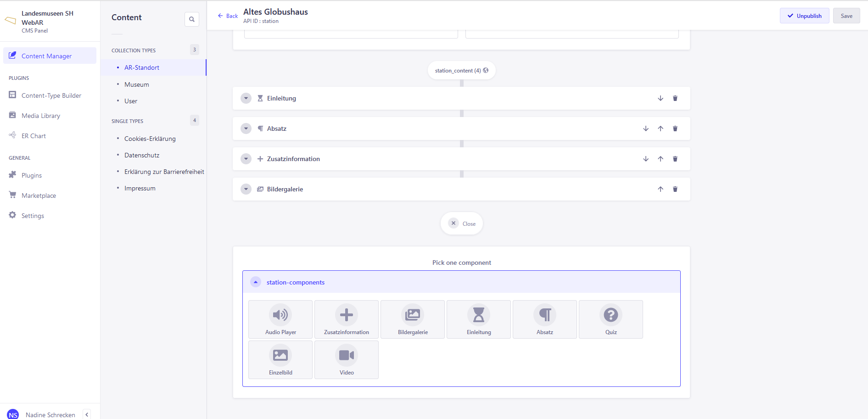868x419 pixels.
Task: Collapse the station-components category
Action: pyautogui.click(x=256, y=282)
